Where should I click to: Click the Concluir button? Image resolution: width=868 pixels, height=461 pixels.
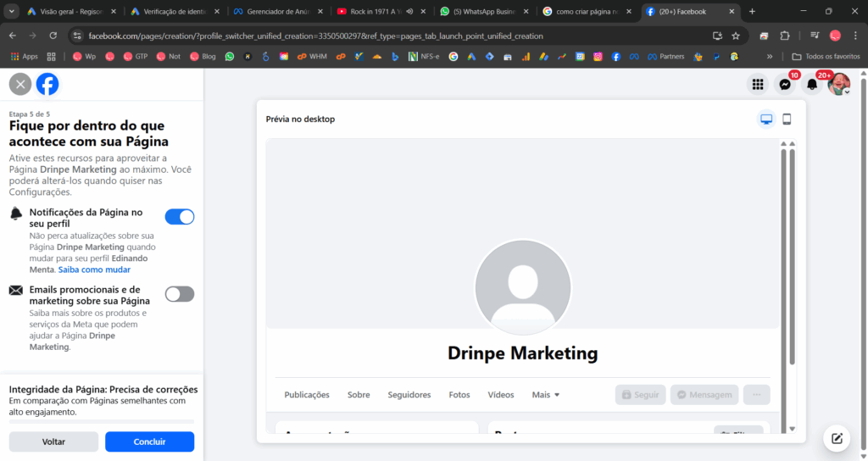(149, 442)
